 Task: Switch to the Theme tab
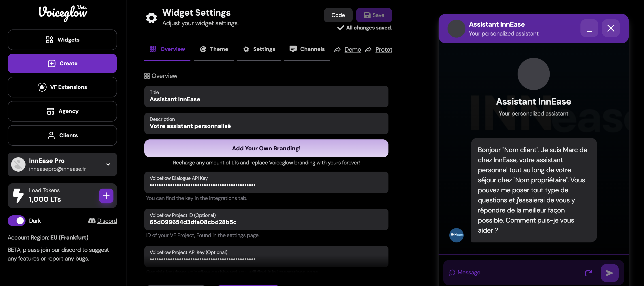click(214, 49)
